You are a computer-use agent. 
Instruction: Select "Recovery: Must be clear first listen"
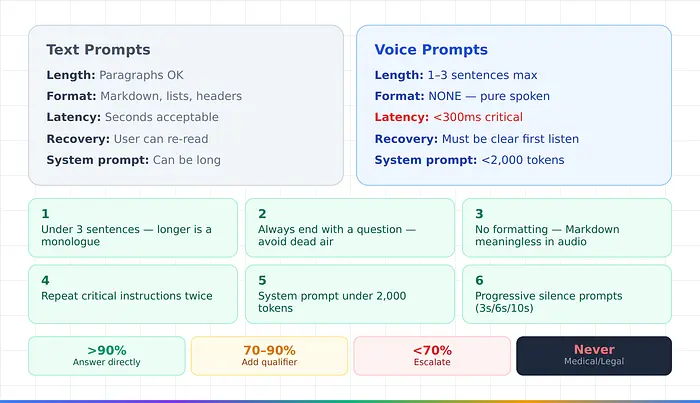pos(477,138)
